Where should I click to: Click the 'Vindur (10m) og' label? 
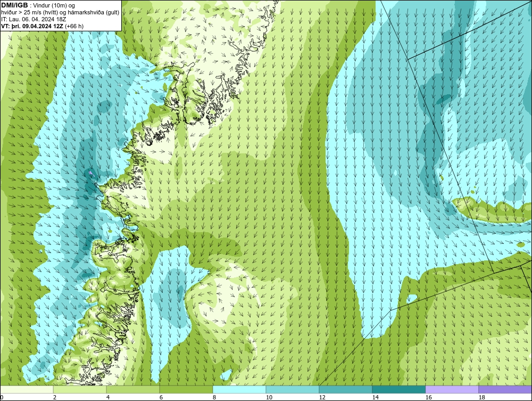55,6
